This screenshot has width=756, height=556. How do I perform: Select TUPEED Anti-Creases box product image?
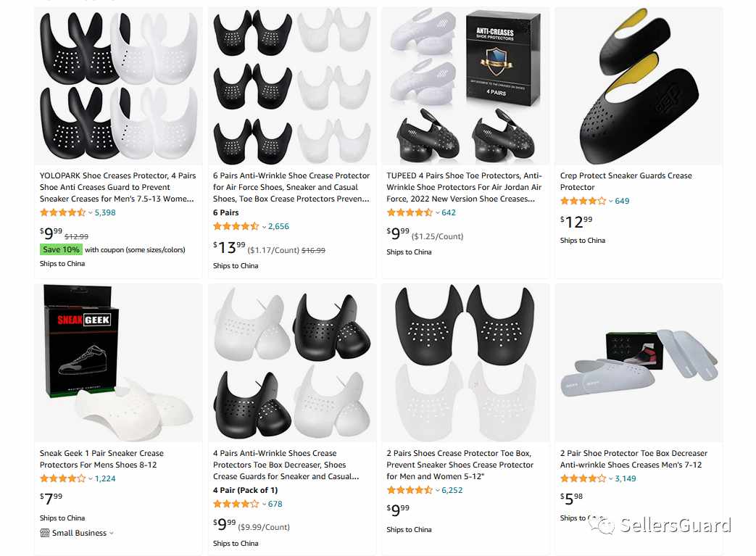466,86
